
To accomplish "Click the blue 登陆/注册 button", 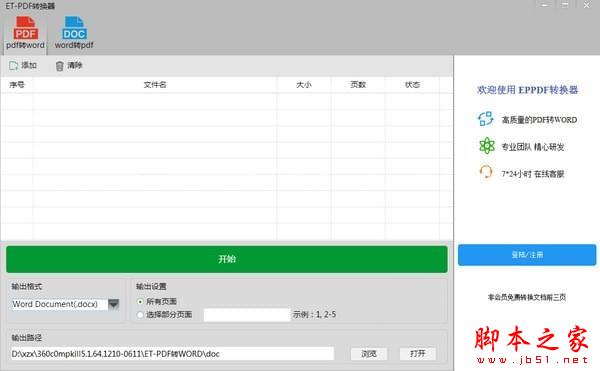I will [x=527, y=255].
